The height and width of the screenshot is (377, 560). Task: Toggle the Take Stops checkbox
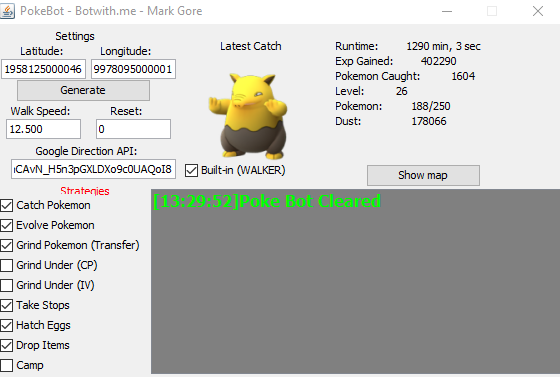coord(7,305)
